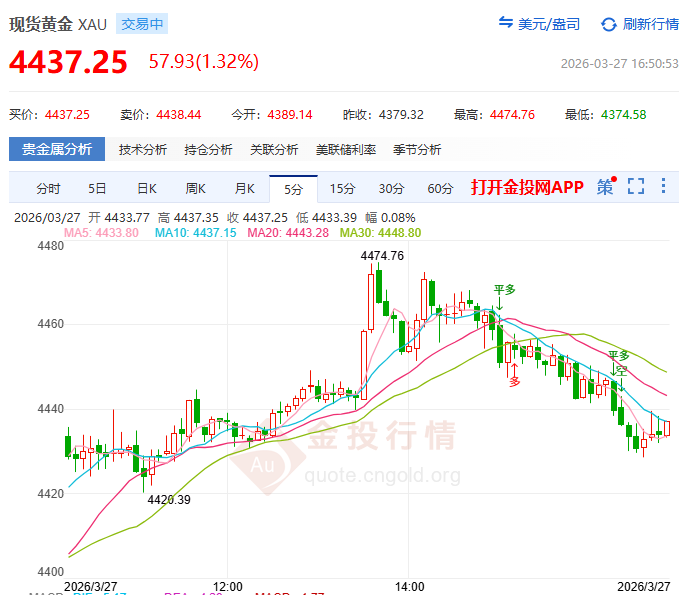Switch chart to 周K
The image size is (688, 595).
pyautogui.click(x=195, y=189)
